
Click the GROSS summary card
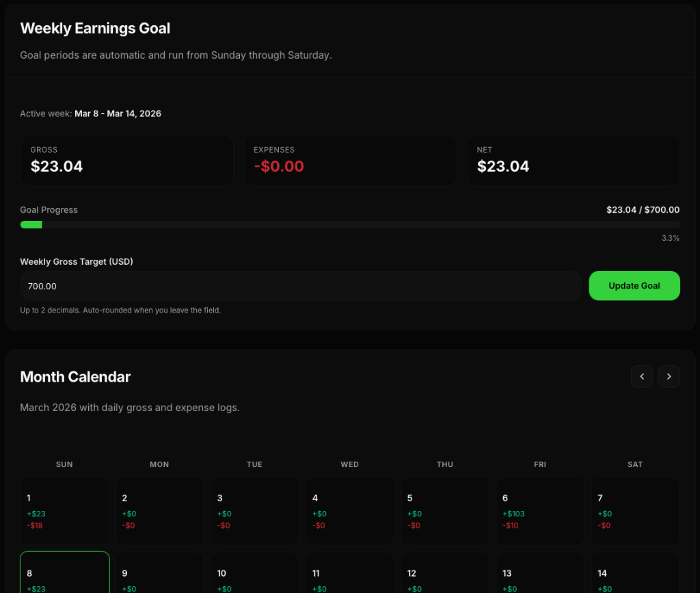(x=126, y=160)
